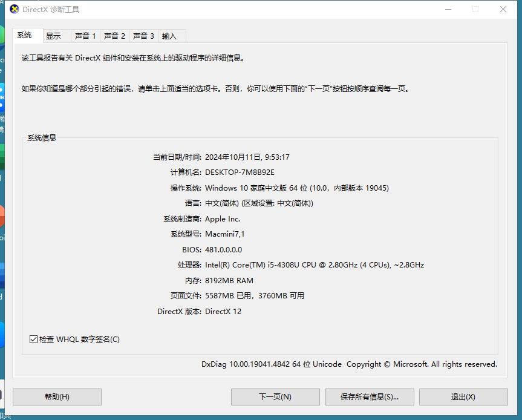Click the 帮助(H) button
Image resolution: width=522 pixels, height=420 pixels.
click(x=57, y=396)
